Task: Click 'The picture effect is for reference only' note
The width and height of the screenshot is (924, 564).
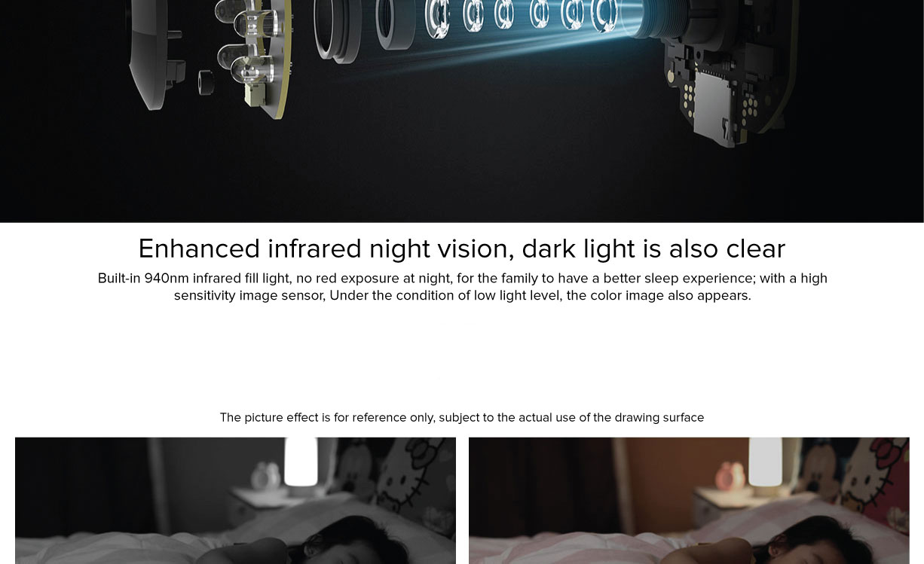Action: point(462,417)
